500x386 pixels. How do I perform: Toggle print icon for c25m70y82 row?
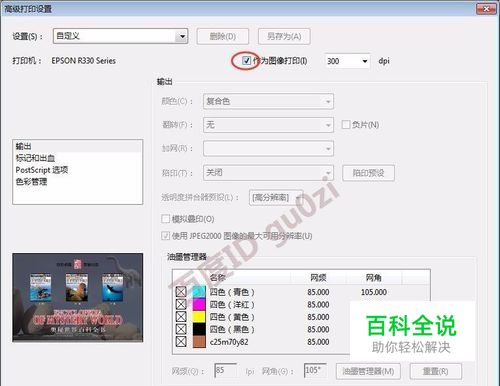click(x=181, y=342)
